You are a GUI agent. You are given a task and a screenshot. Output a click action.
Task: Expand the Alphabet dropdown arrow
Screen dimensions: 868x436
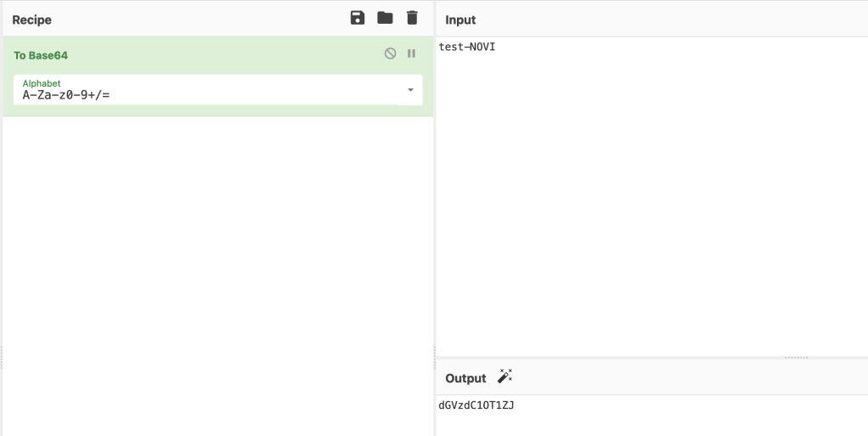coord(410,89)
